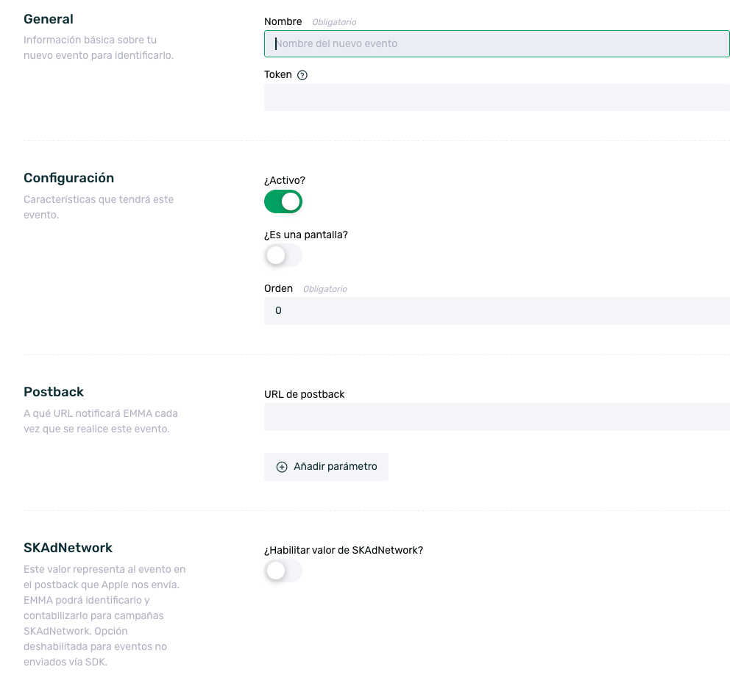Focus the Nombre del nuevo evento field
Viewport: 752px width, 700px height.
tap(497, 43)
